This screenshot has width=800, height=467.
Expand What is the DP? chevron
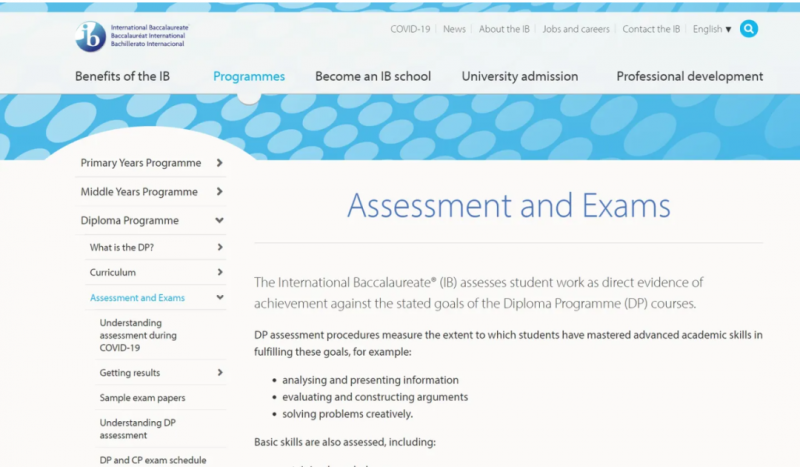point(220,247)
